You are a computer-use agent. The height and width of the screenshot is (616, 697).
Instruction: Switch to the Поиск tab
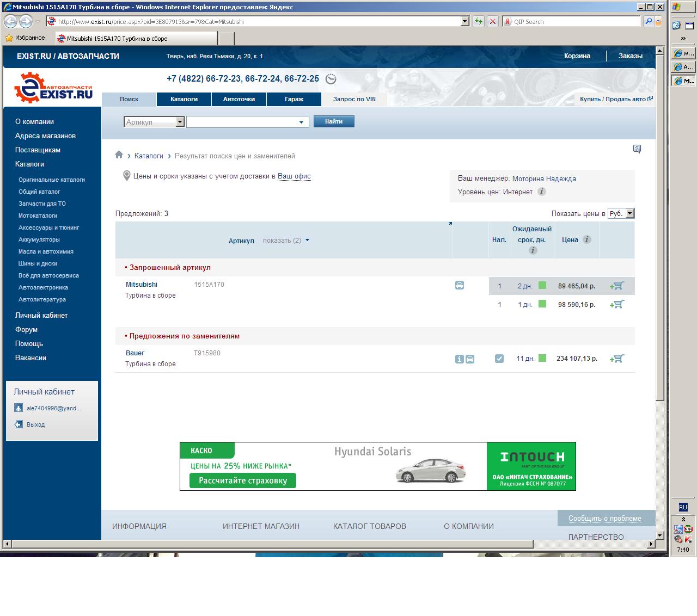tap(129, 99)
